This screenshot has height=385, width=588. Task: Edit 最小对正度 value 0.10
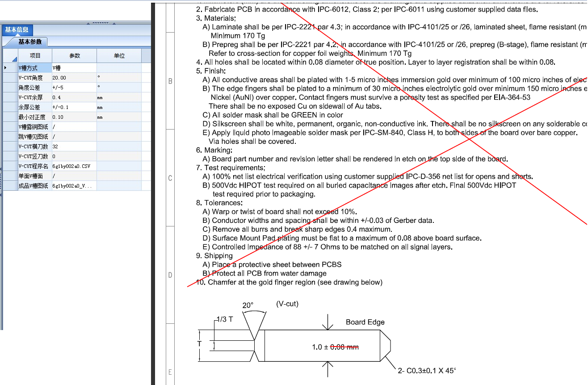click(74, 117)
